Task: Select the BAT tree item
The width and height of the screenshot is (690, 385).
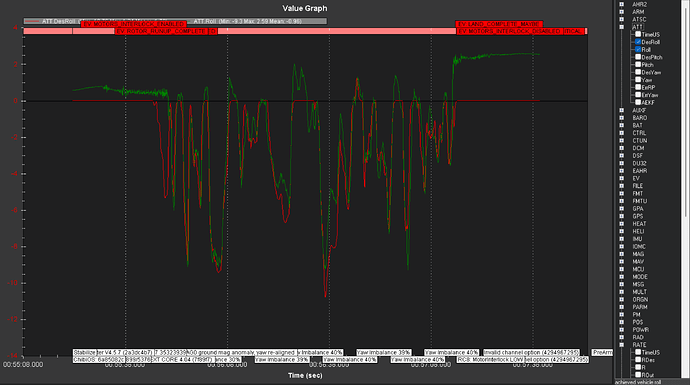Action: pyautogui.click(x=637, y=125)
